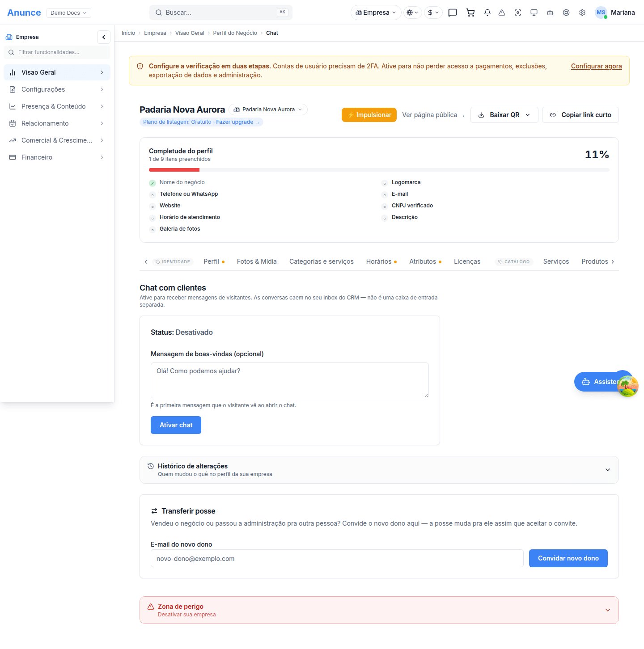This screenshot has height=649, width=644.
Task: Open the settings gear icon
Action: [x=582, y=13]
